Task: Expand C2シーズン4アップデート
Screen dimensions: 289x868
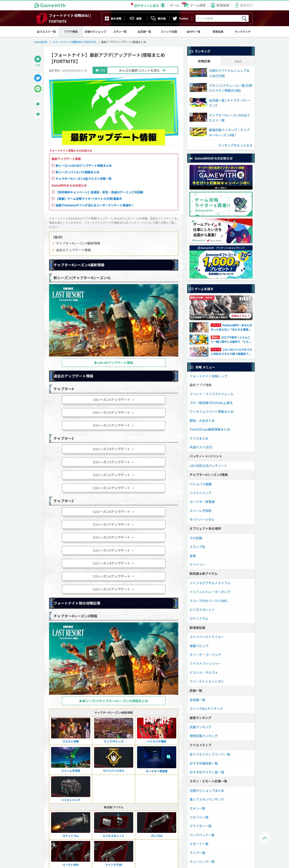Action: tap(114, 563)
